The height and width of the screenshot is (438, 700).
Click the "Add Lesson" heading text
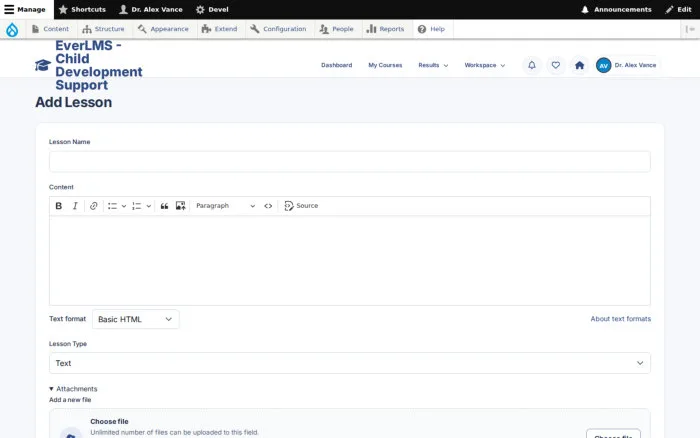pyautogui.click(x=74, y=102)
